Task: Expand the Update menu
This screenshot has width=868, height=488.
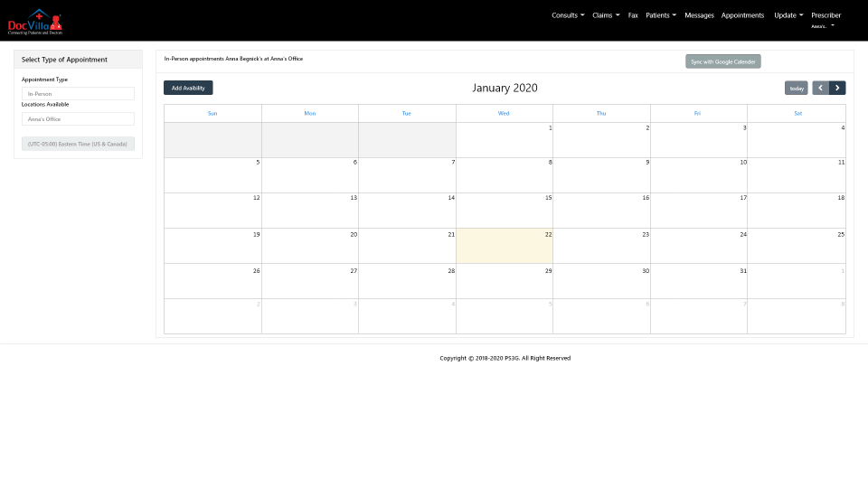Action: [788, 15]
